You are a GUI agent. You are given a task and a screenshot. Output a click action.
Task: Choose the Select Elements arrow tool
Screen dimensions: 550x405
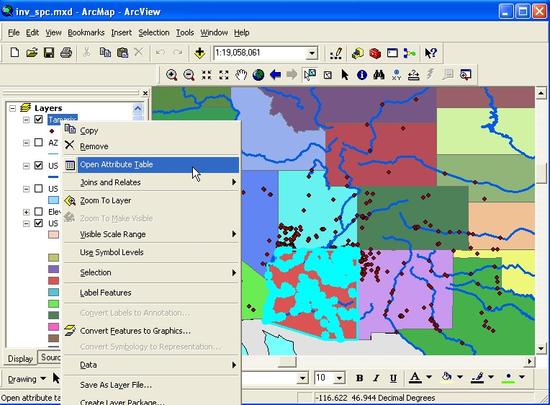click(x=344, y=75)
